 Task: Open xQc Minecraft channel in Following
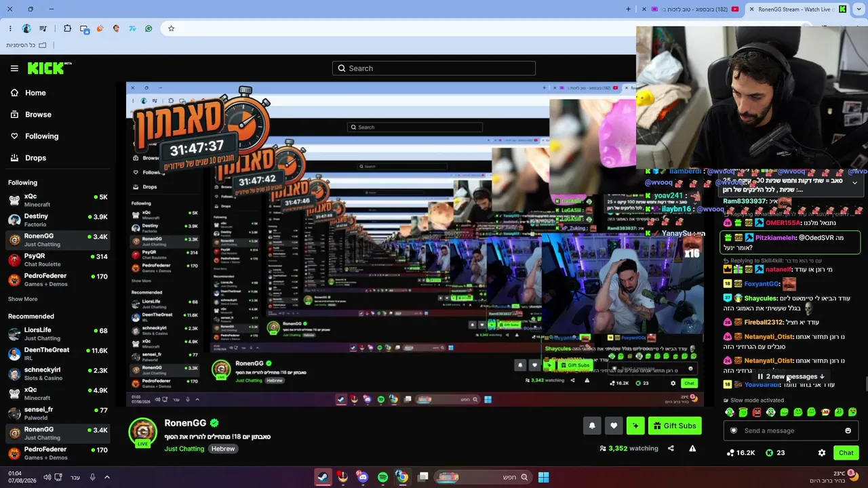pos(58,200)
